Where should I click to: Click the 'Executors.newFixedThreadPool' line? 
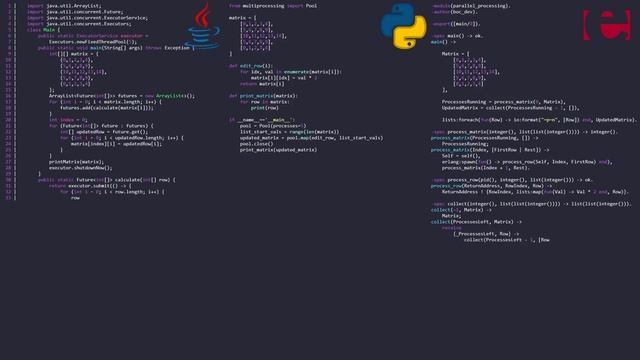(93, 42)
